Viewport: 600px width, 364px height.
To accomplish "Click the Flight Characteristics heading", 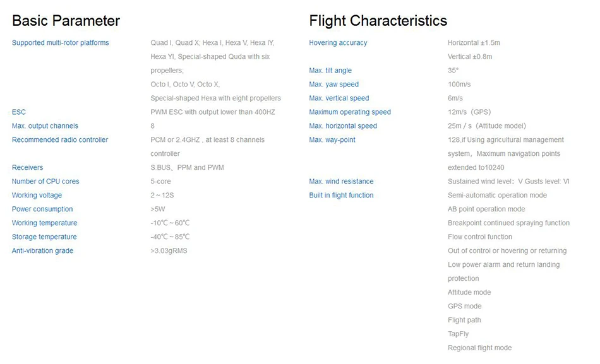I will pyautogui.click(x=378, y=21).
